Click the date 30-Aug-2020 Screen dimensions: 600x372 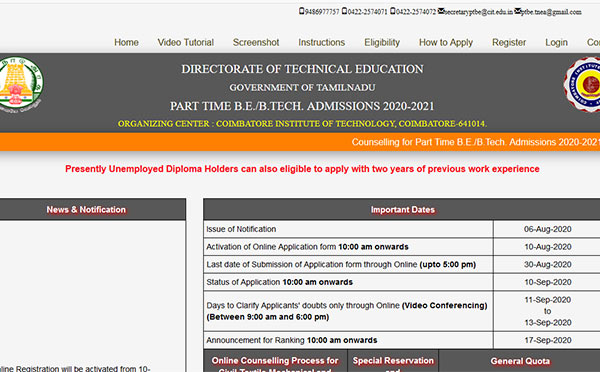(548, 264)
